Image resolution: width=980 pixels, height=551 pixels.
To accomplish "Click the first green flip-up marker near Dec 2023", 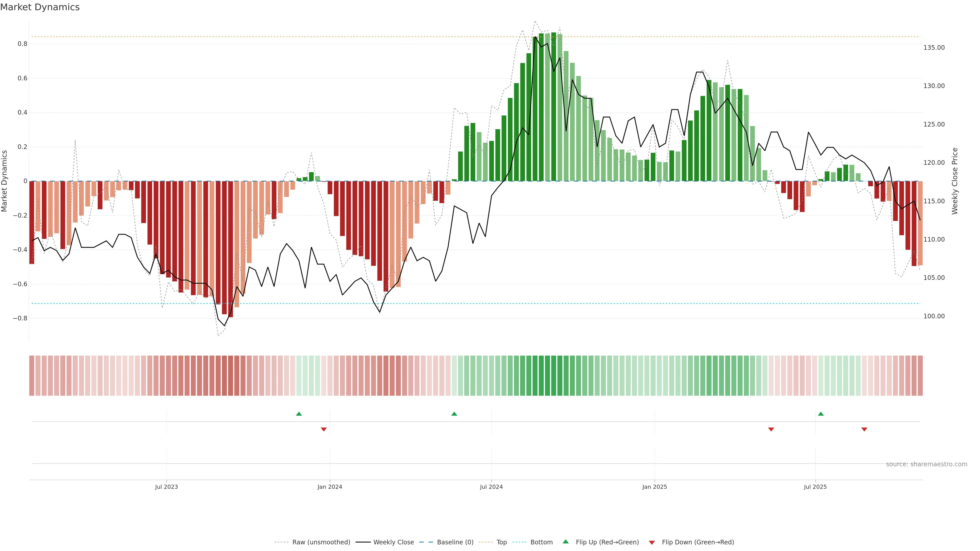I will point(299,414).
